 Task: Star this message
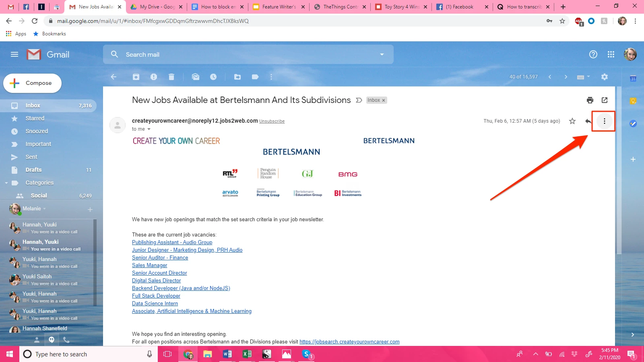click(x=572, y=121)
